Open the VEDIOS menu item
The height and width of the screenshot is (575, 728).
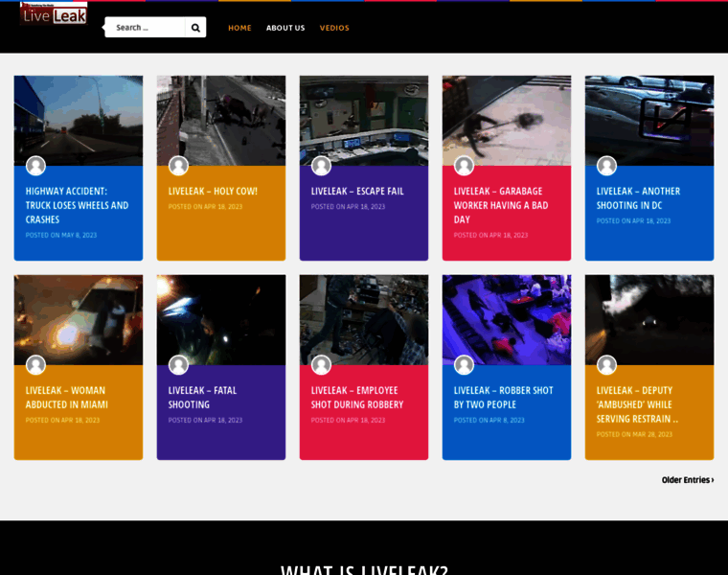point(334,28)
